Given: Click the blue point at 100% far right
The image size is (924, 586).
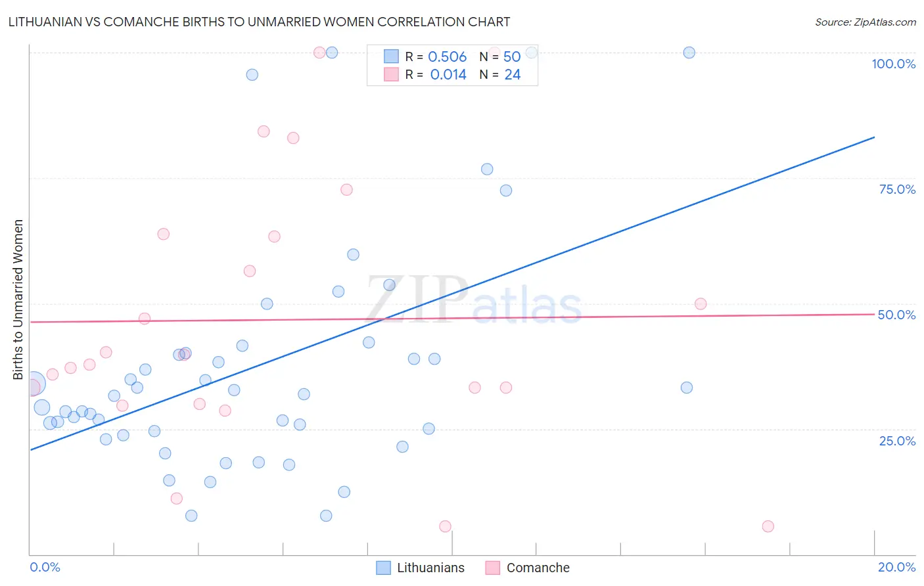Looking at the screenshot, I should coord(689,53).
